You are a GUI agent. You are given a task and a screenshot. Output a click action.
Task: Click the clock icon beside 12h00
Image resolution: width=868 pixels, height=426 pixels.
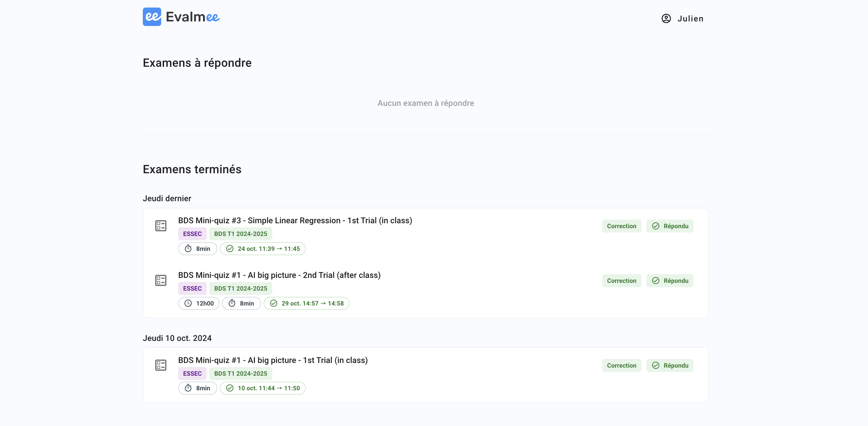[188, 303]
